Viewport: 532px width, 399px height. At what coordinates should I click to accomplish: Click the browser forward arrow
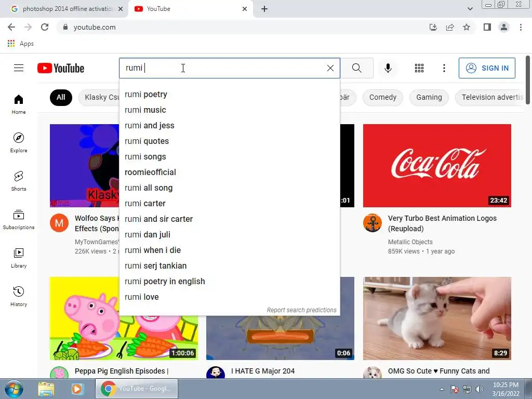28,27
